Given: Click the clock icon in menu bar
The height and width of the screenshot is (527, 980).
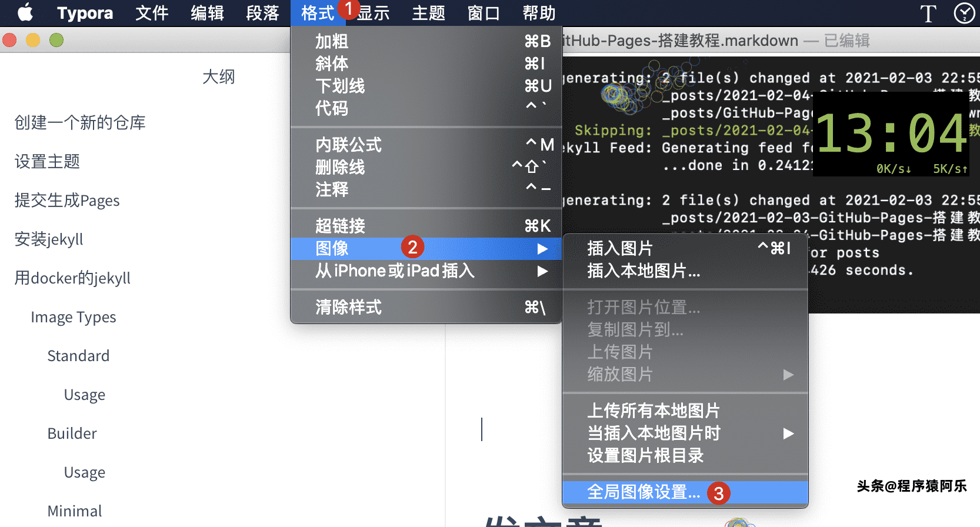Looking at the screenshot, I should 964,13.
